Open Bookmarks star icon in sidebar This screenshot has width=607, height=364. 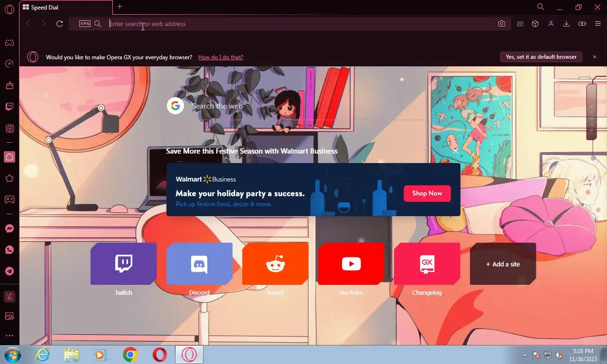9,178
